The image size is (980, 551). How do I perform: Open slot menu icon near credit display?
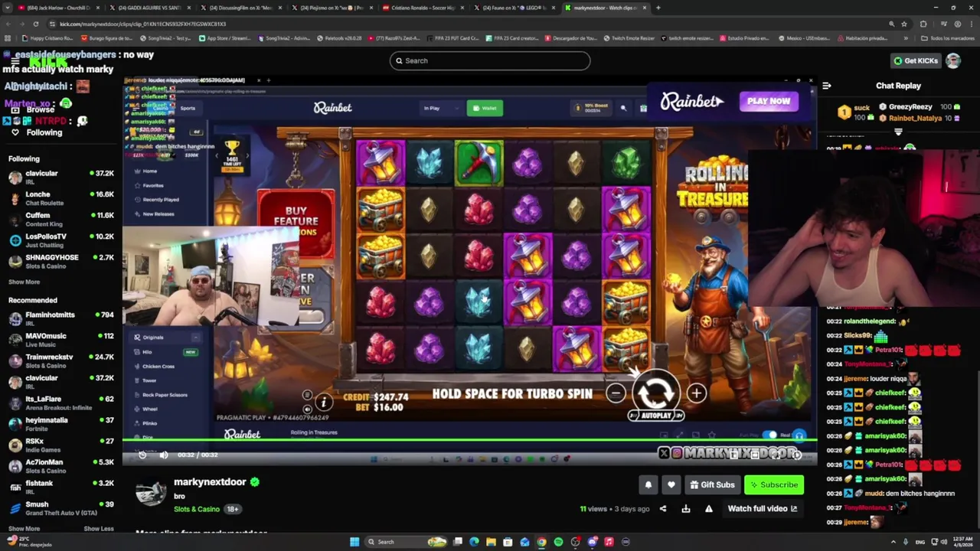pos(307,396)
